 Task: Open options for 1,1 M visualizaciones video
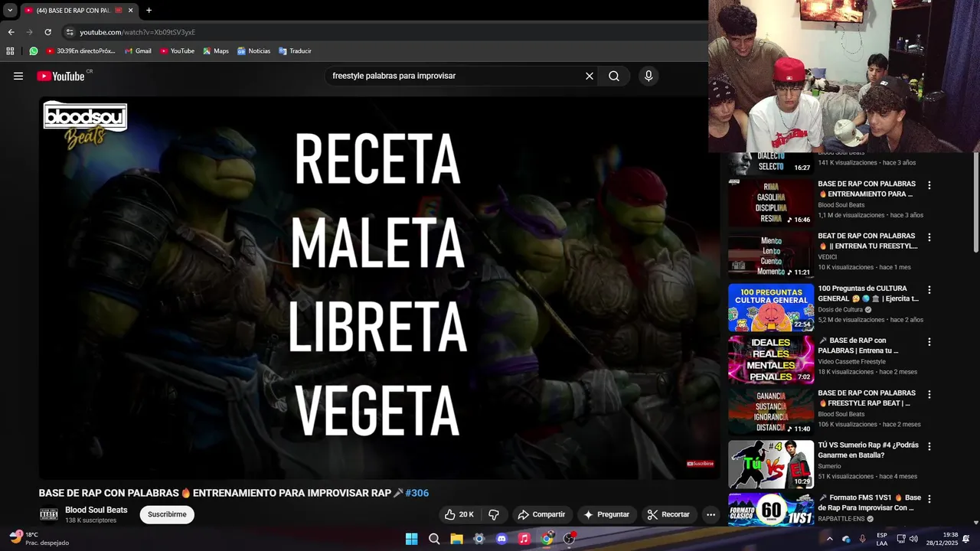coord(929,185)
